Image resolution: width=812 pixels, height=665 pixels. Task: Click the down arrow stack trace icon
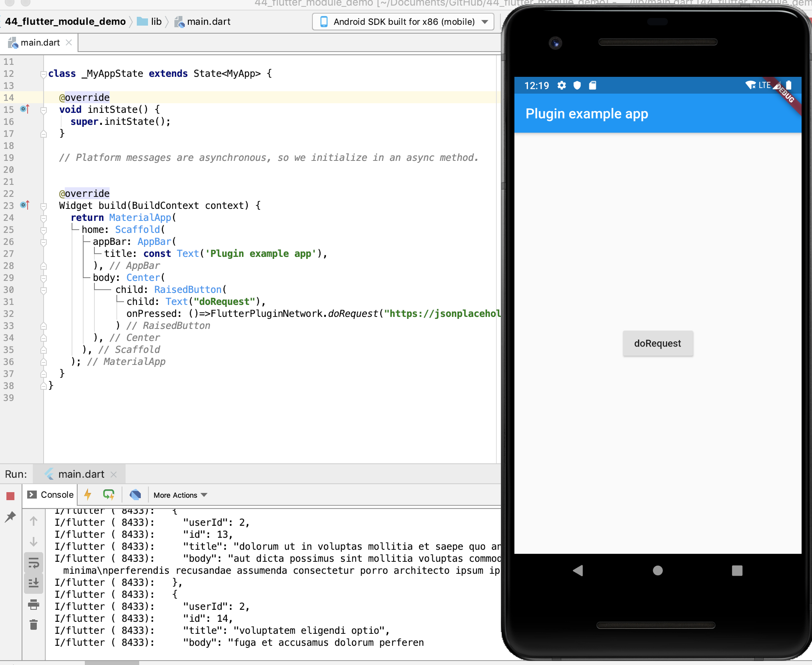[34, 542]
